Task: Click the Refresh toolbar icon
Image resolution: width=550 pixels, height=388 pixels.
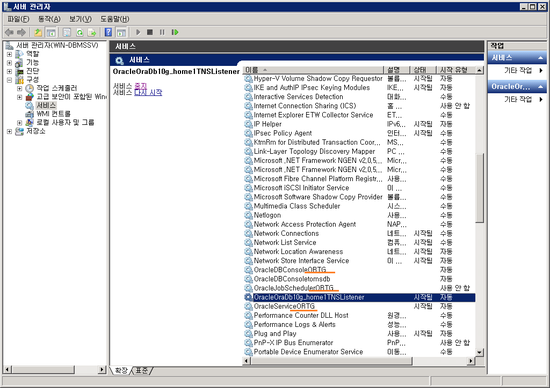Action: coord(80,33)
